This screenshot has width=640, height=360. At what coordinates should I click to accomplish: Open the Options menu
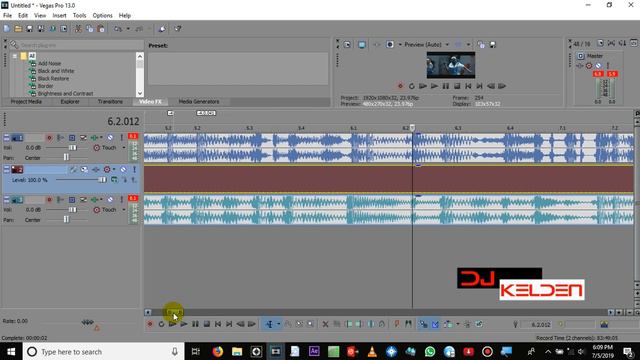[102, 16]
